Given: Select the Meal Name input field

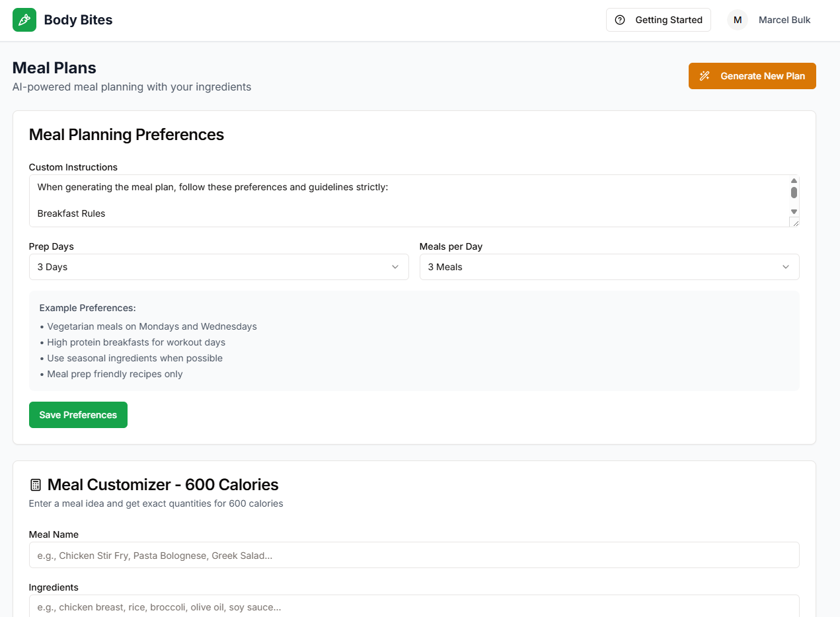Looking at the screenshot, I should [414, 555].
